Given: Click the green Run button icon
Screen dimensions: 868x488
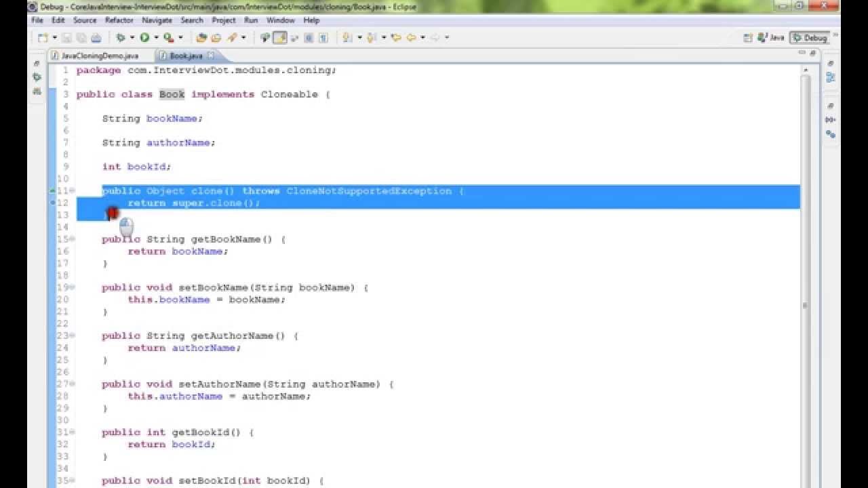Looking at the screenshot, I should (144, 38).
